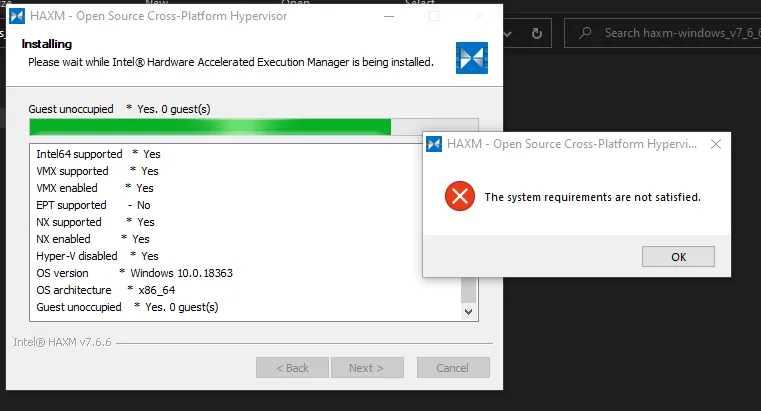Click the search magnifier icon in Explorer
The width and height of the screenshot is (761, 411).
coord(585,33)
